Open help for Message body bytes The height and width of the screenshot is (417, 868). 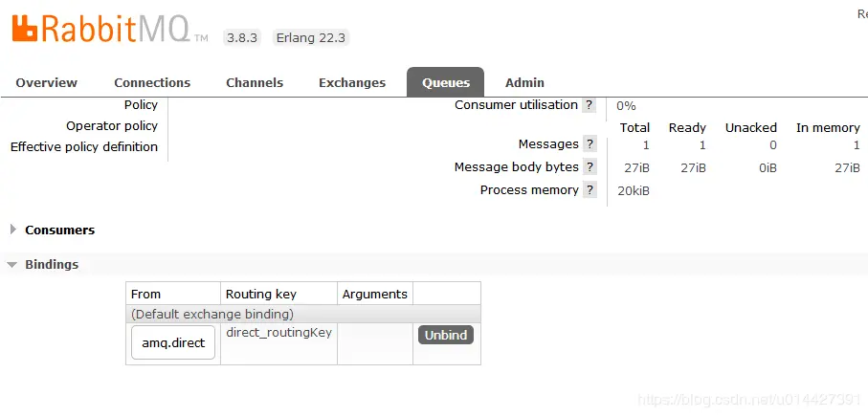(x=590, y=167)
